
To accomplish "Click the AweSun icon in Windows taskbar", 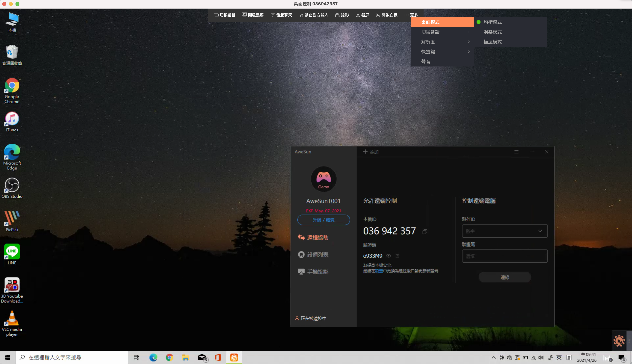I will (x=234, y=357).
